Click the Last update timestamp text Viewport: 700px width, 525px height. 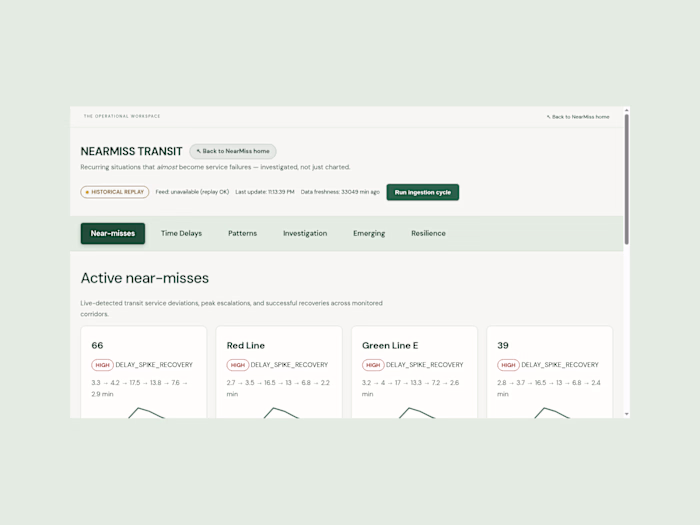pyautogui.click(x=265, y=192)
